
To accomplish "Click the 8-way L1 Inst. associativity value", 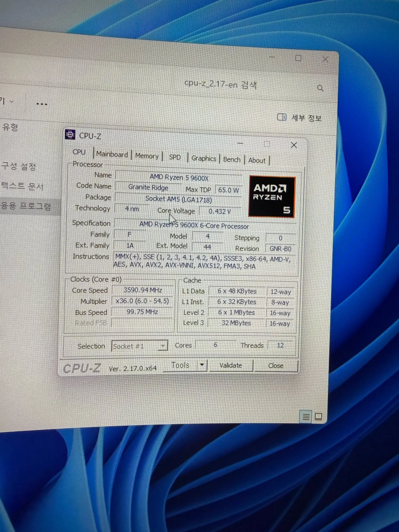I will point(280,302).
